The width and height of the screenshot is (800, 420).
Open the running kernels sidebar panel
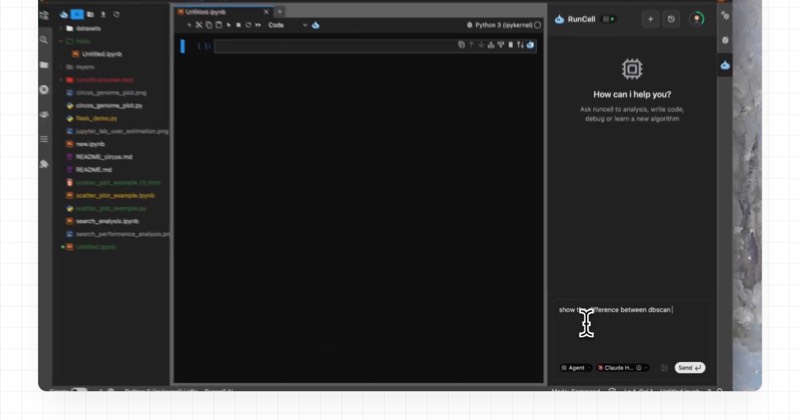(44, 89)
